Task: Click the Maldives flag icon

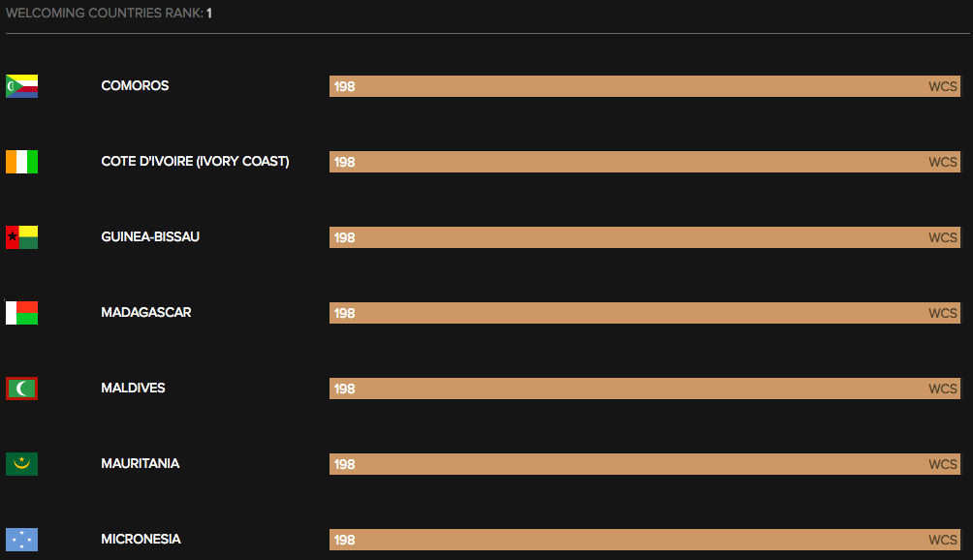Action: (21, 389)
